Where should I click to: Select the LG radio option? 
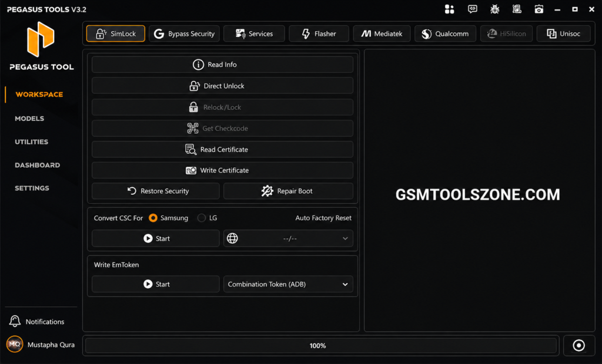[201, 218]
